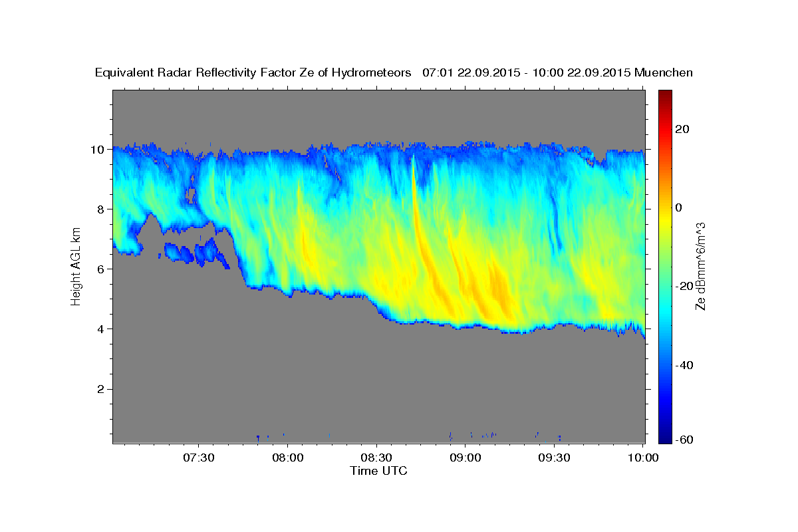Click the height tick label 8

(100, 209)
